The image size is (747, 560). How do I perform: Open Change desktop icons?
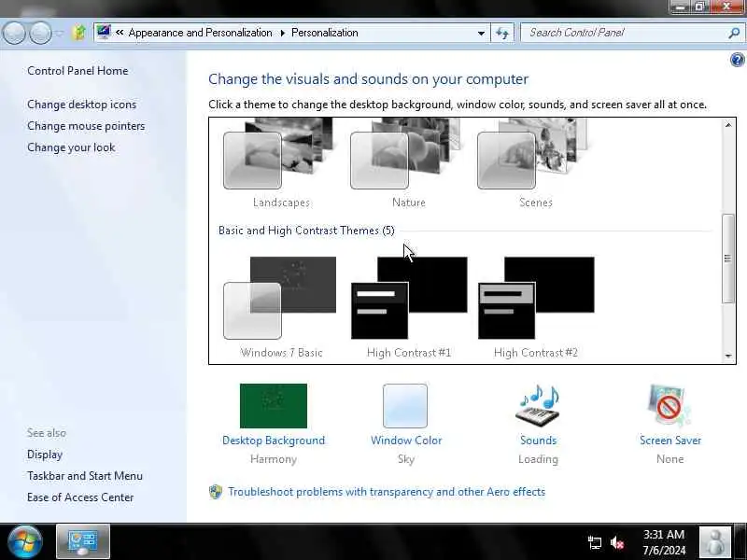[81, 105]
